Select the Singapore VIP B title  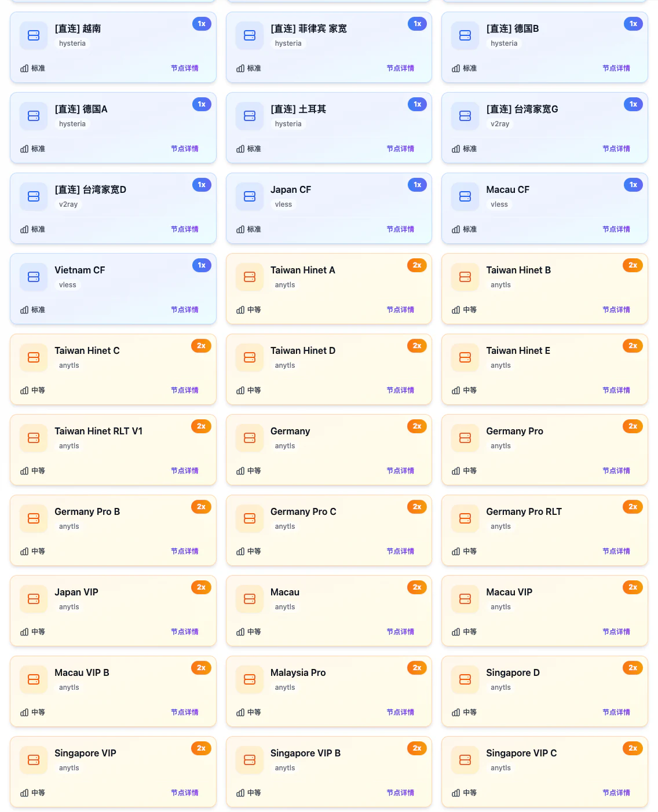click(305, 753)
